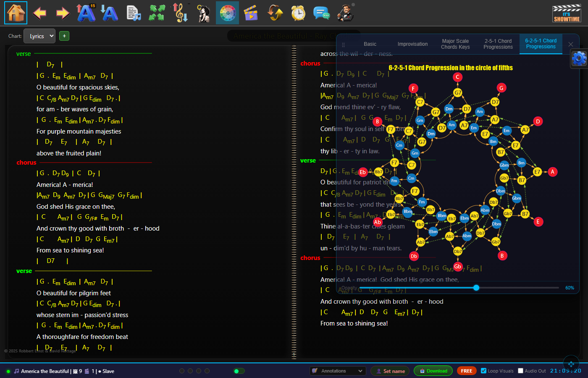
Task: Click the move arrows icon at bottom right
Action: click(x=571, y=364)
